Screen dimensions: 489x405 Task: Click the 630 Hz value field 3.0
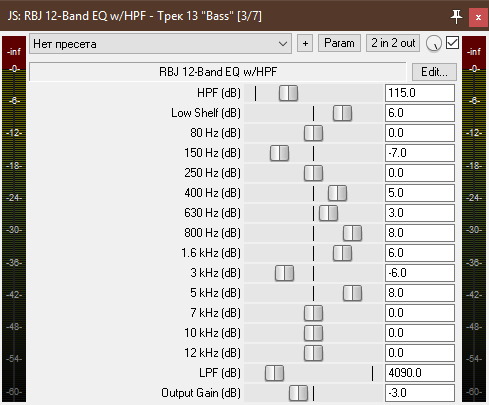coord(420,213)
